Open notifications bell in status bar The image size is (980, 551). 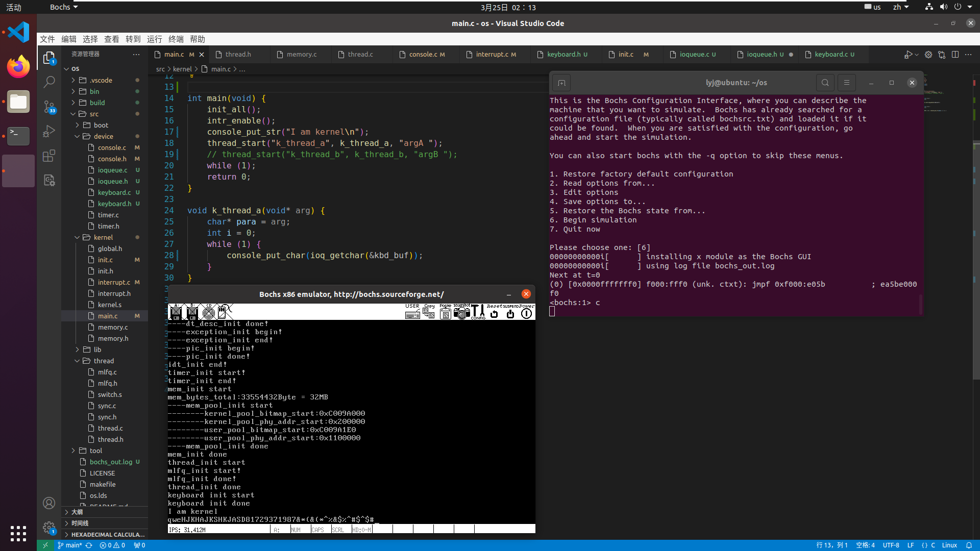[x=969, y=545]
